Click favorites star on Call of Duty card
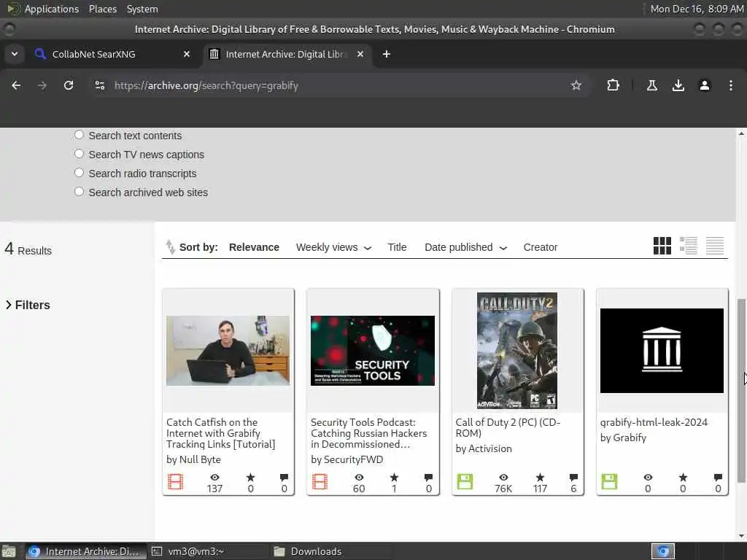This screenshot has width=747, height=560. (540, 477)
